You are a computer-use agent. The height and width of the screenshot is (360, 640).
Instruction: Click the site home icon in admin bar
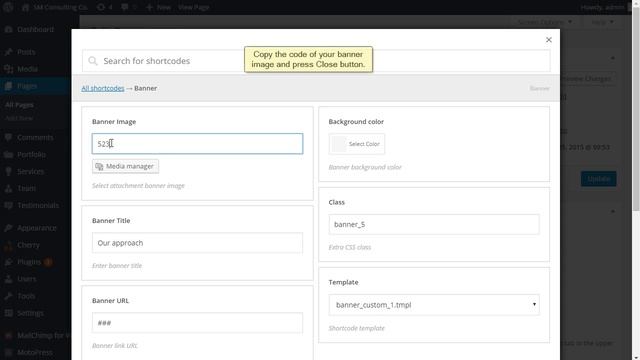point(25,7)
